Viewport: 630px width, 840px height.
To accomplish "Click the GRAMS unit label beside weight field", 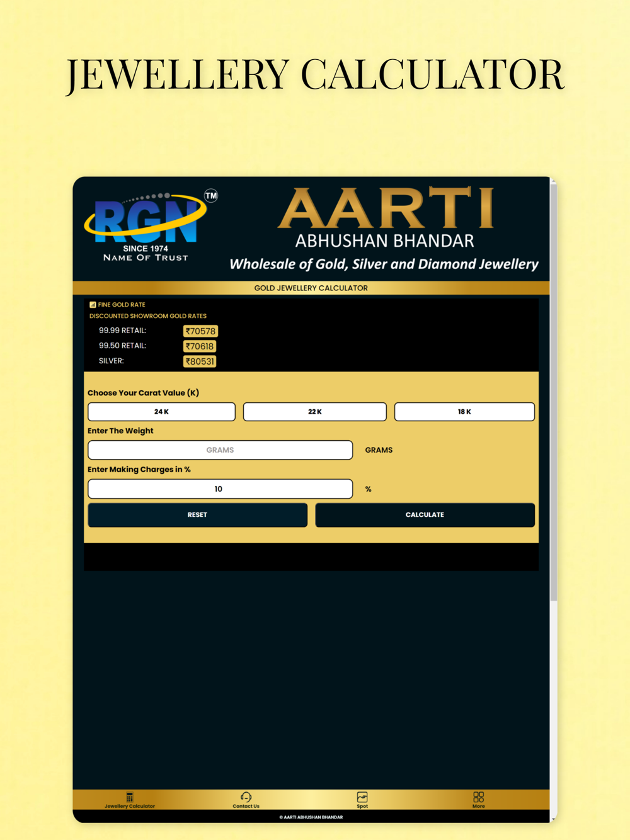I will pos(379,450).
